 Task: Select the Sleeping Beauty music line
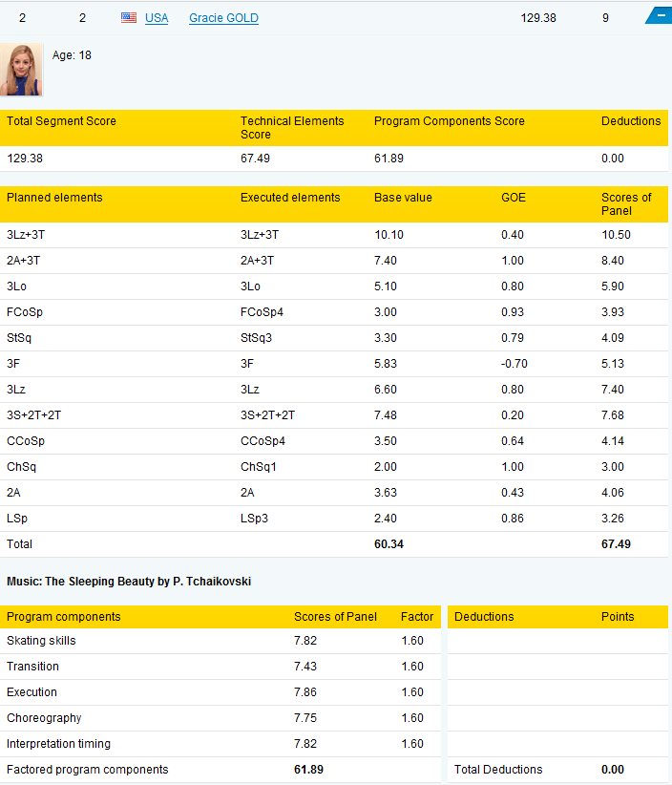[129, 582]
